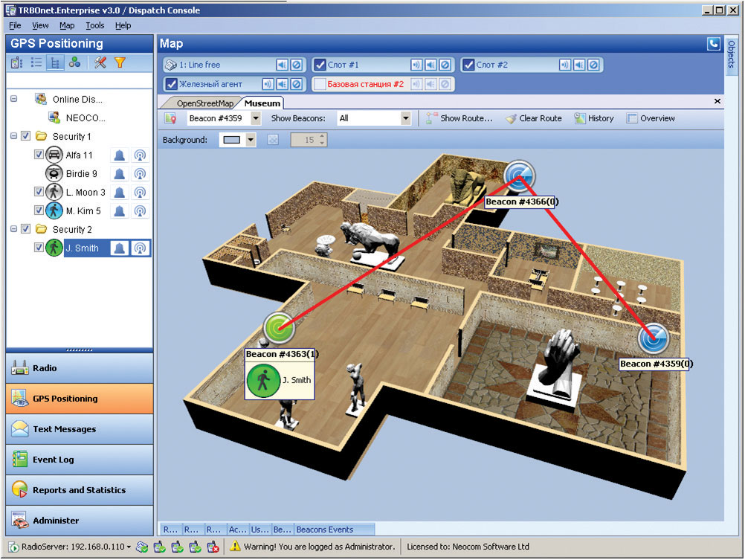
Task: Open the Show Beacons All dropdown
Action: (x=405, y=118)
